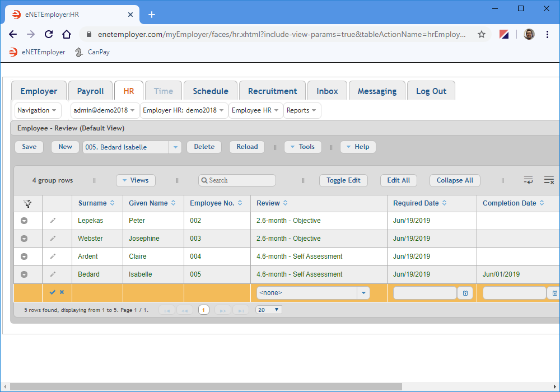
Task: Click the table filter funnel icon
Action: (27, 203)
